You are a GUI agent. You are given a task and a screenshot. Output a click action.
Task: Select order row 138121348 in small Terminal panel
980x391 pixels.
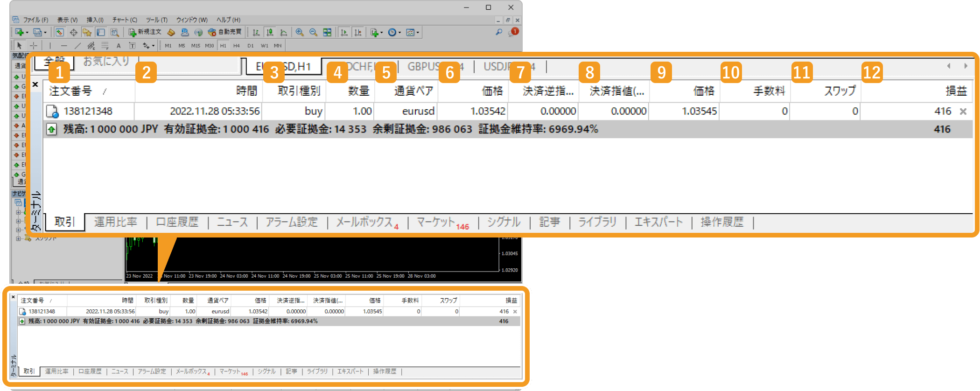(x=269, y=311)
